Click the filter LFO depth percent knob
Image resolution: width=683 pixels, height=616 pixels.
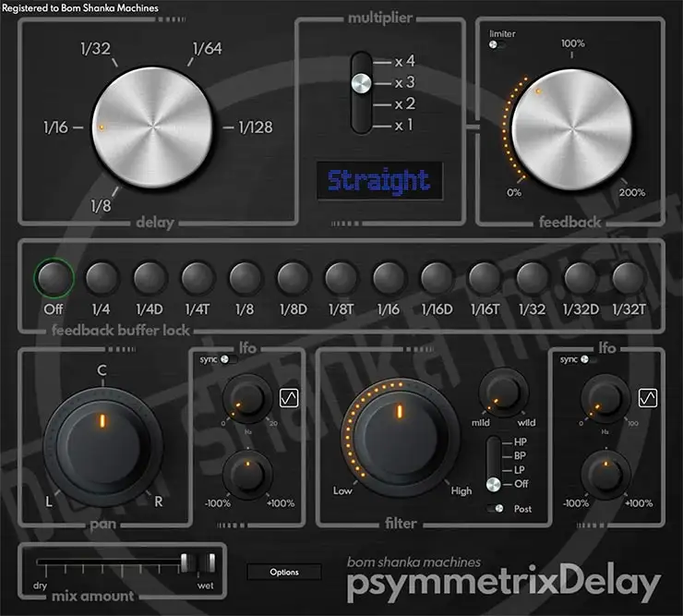pyautogui.click(x=605, y=475)
